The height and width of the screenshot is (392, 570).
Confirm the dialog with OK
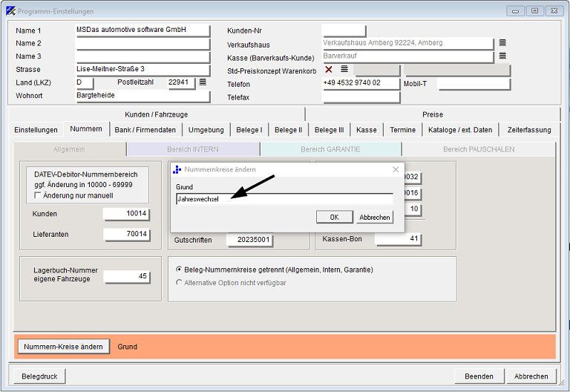click(x=335, y=217)
